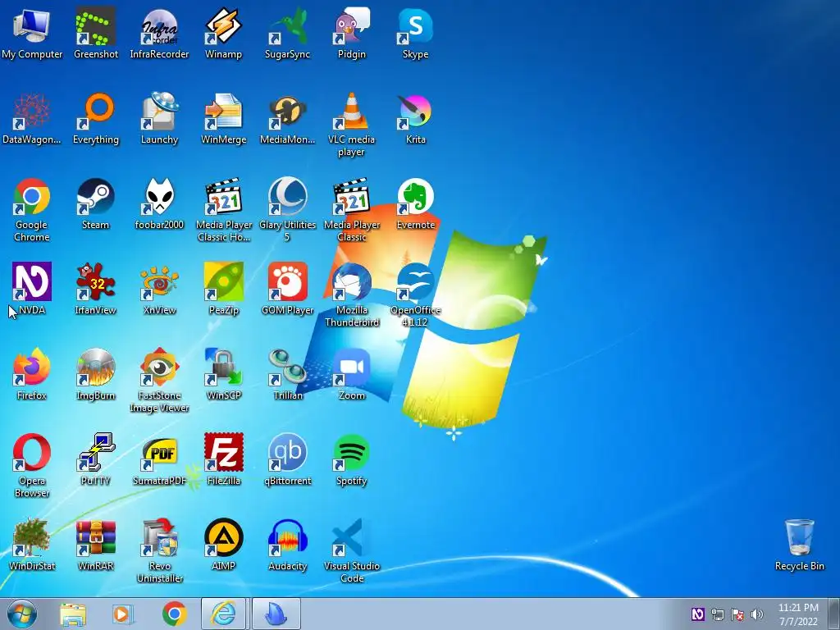Click the NVDA tray icon
Image resolution: width=840 pixels, height=630 pixels.
[x=698, y=614]
